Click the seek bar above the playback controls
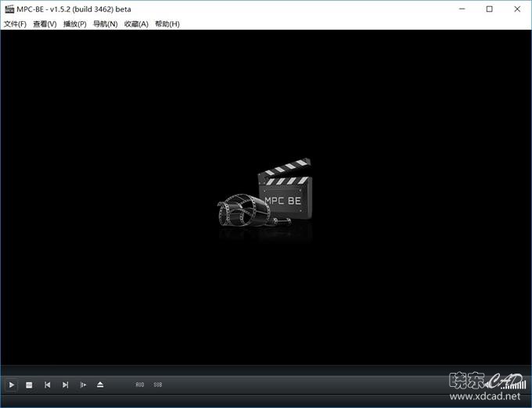The height and width of the screenshot is (408, 532). 266,370
